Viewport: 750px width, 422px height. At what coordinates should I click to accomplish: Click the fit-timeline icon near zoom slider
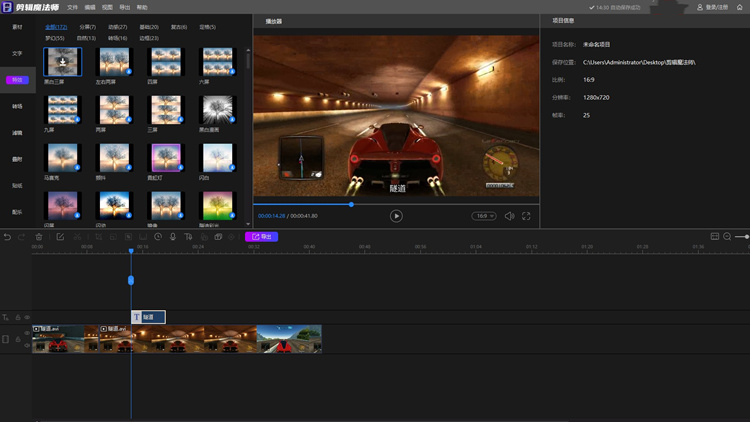click(x=715, y=236)
